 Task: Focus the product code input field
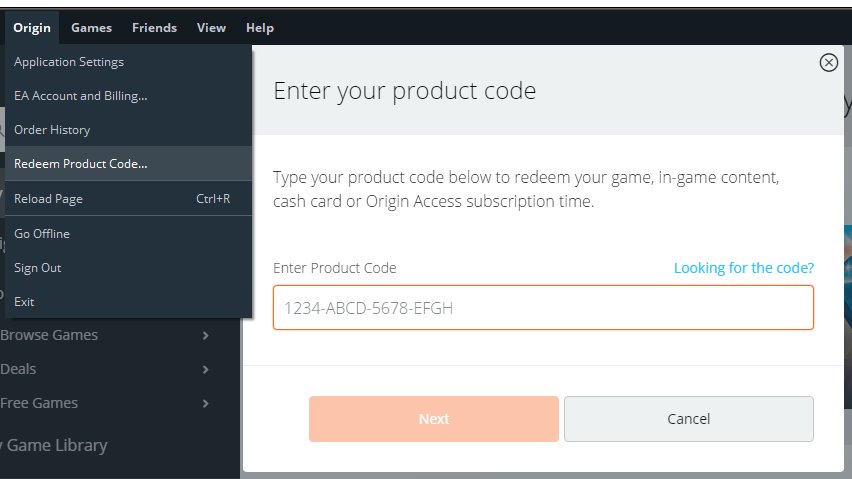[543, 308]
